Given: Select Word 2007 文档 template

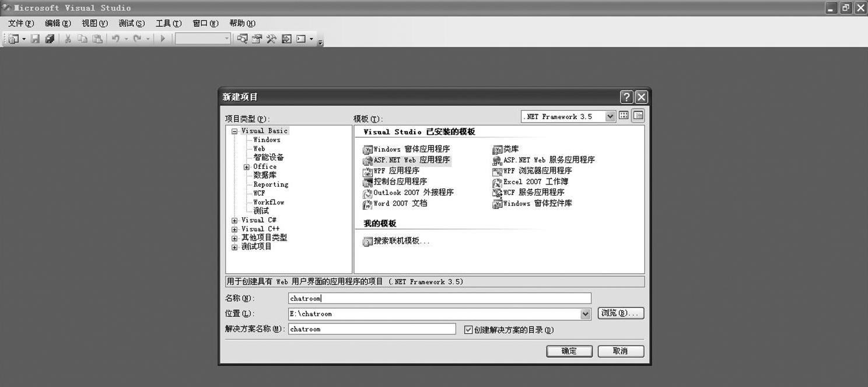Looking at the screenshot, I should click(395, 204).
